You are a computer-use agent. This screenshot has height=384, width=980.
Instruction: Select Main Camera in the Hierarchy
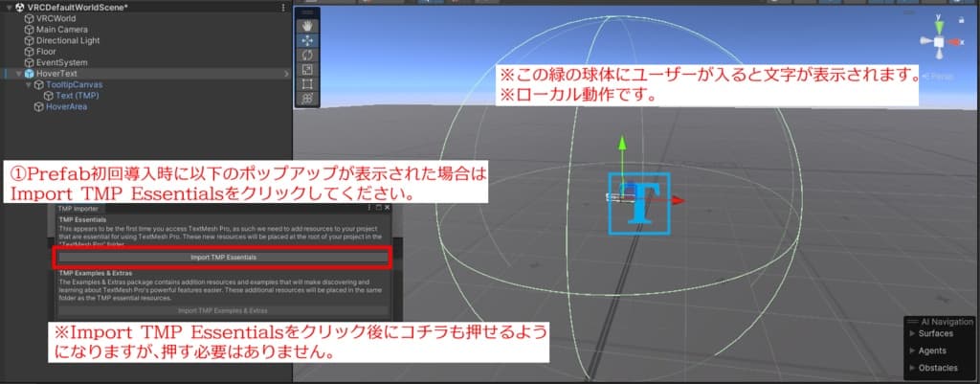point(62,30)
